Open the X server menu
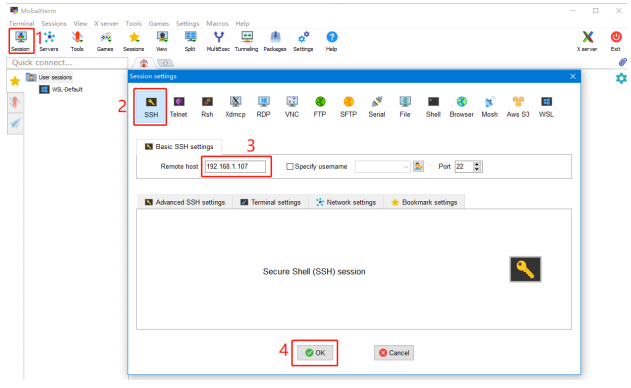Image resolution: width=631 pixels, height=388 pixels. tap(106, 23)
